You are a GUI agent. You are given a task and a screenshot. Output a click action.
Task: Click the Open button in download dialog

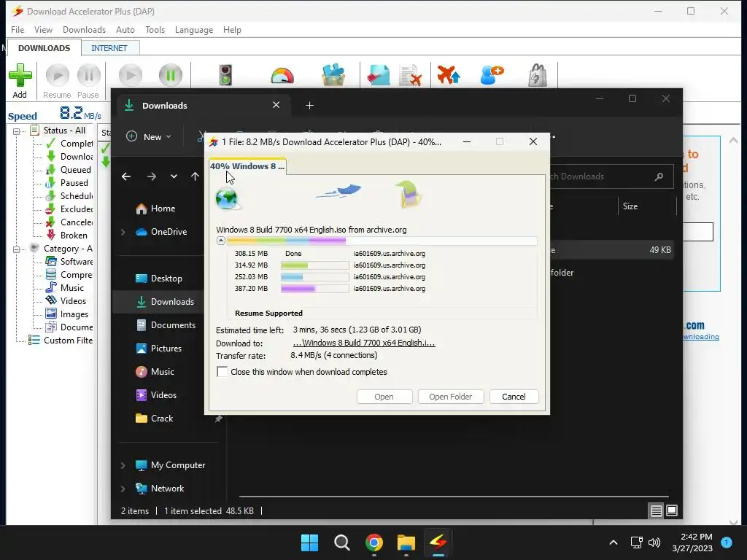pyautogui.click(x=384, y=397)
